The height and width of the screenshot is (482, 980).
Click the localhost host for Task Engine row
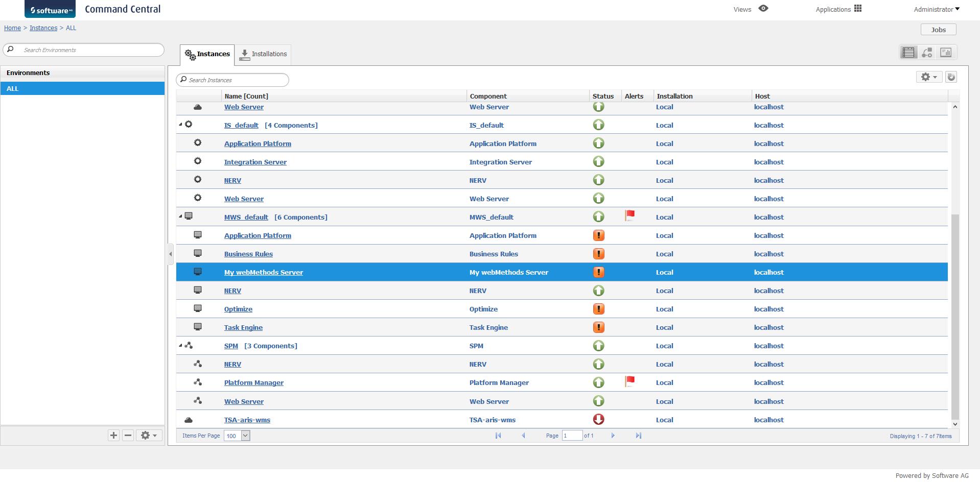768,327
